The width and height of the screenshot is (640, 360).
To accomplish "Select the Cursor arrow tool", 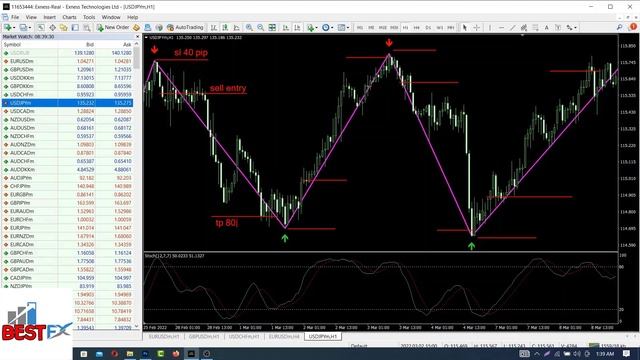I will tap(464, 27).
